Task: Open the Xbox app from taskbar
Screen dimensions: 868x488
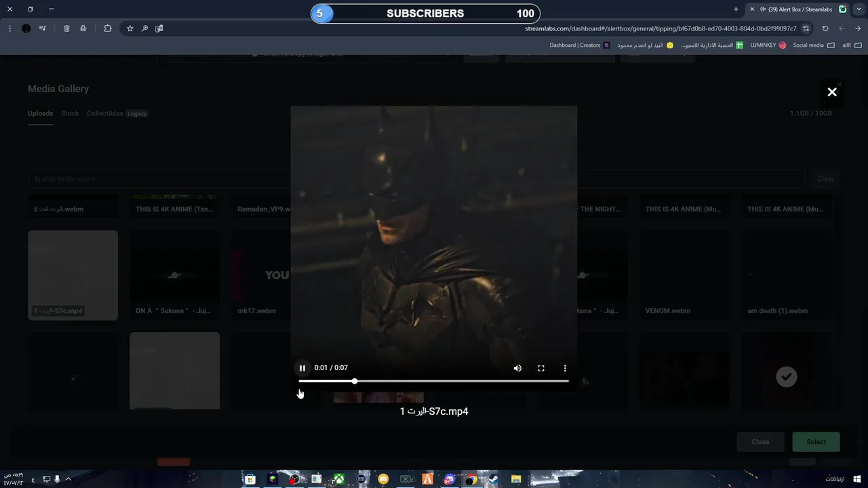Action: point(338,479)
